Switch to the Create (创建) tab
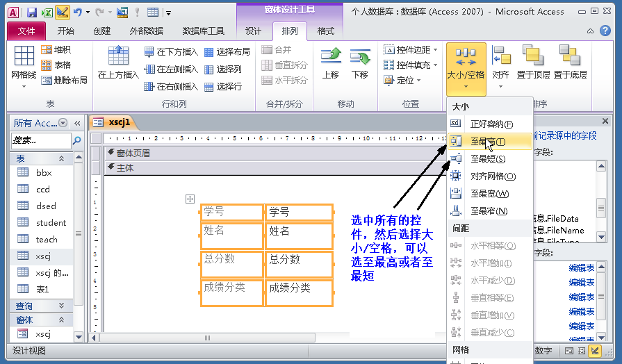The height and width of the screenshot is (364, 622). pos(102,31)
